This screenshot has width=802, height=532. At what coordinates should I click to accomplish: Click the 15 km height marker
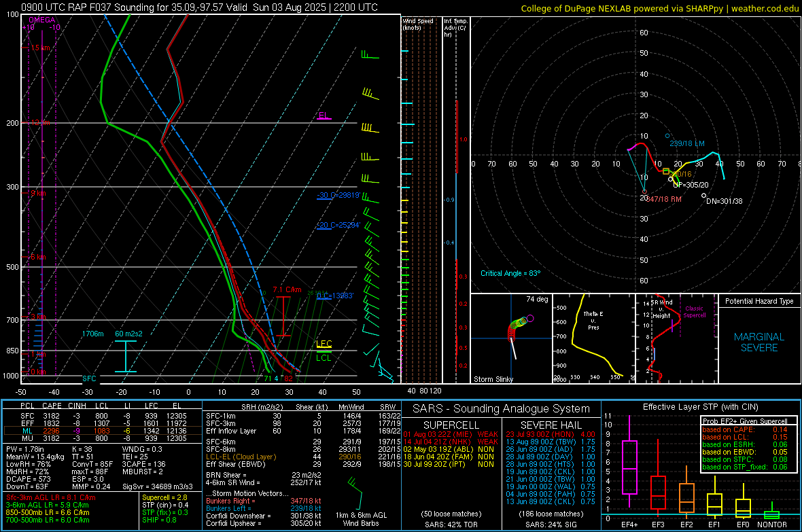coord(40,48)
